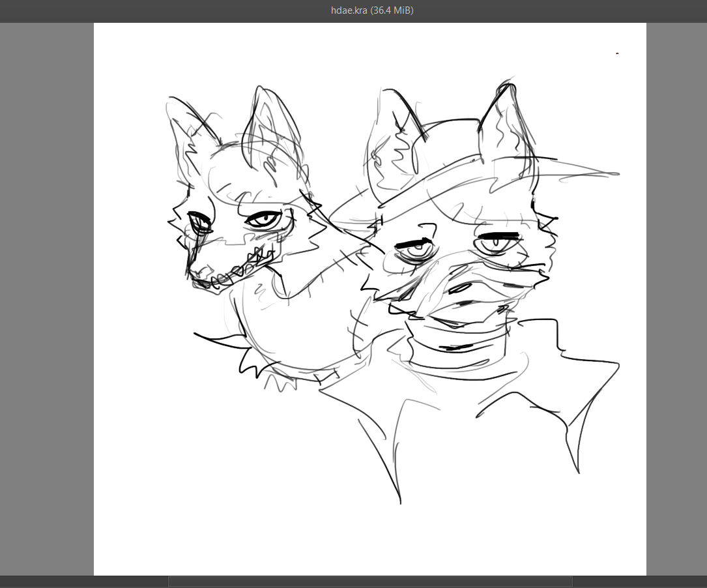
Task: Click the gray area right of the canvas
Action: (676, 293)
